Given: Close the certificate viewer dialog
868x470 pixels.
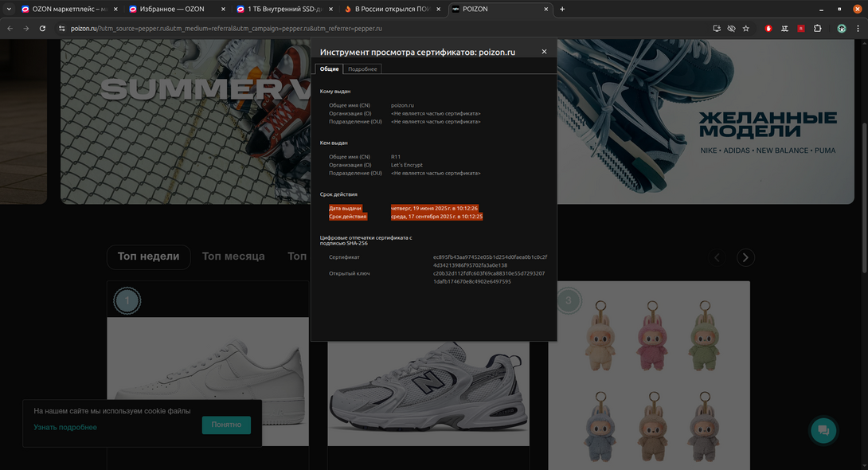Looking at the screenshot, I should 544,52.
